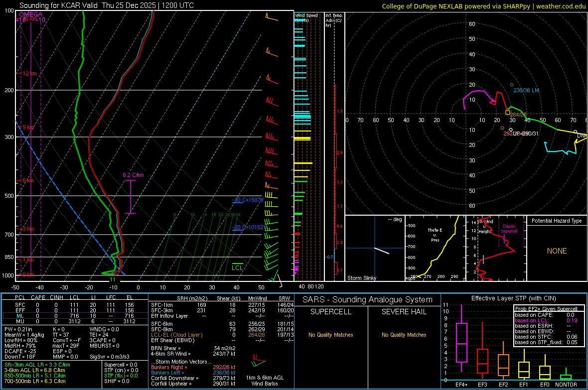Click the 3-6km AGL LR value
The height and width of the screenshot is (390, 588).
34,370
